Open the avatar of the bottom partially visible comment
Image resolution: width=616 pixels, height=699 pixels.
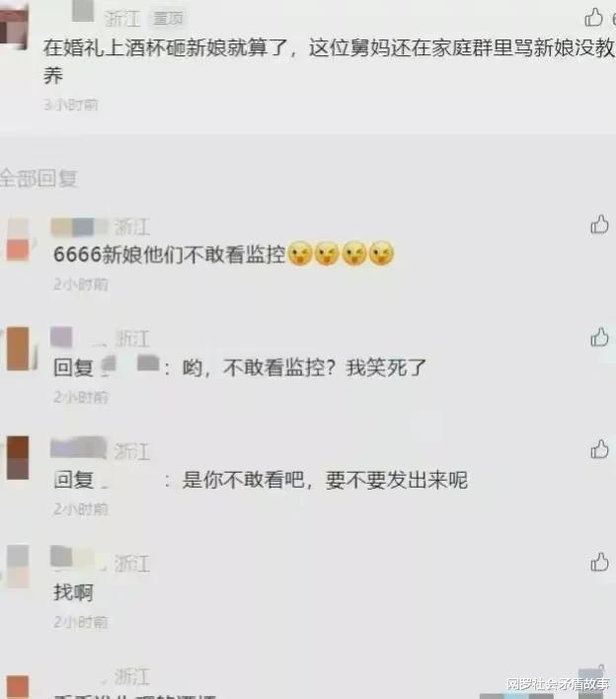(x=18, y=687)
